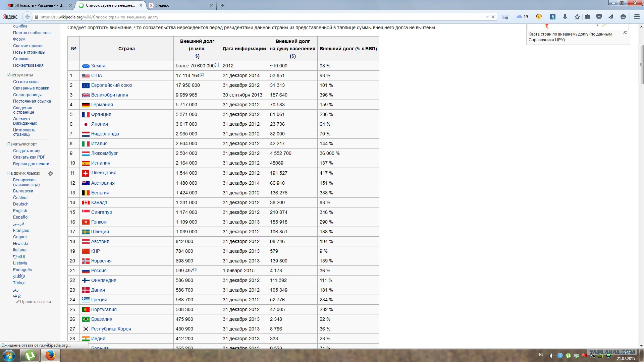
Task: Enlarge the debt map thumbnail icon
Action: click(625, 33)
